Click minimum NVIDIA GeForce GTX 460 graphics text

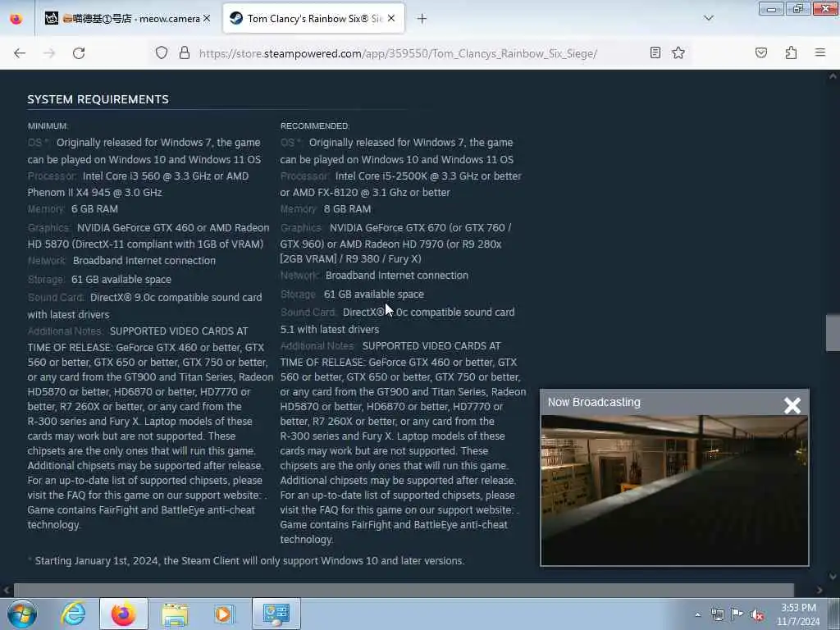148,235
